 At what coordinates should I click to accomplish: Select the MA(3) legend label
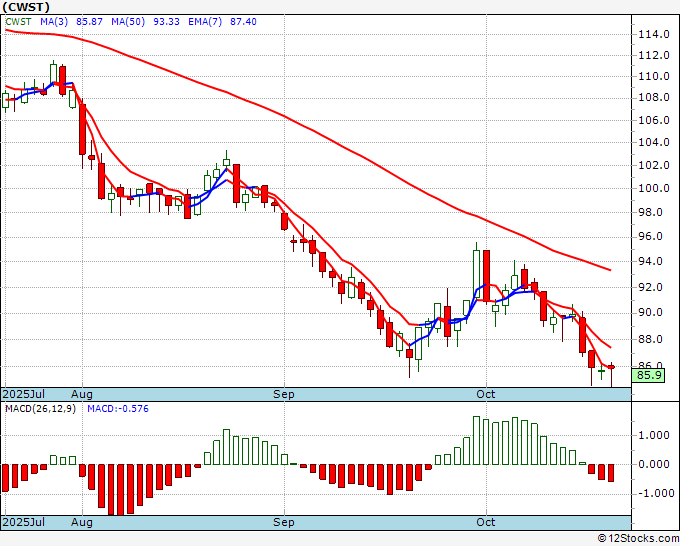(54, 22)
